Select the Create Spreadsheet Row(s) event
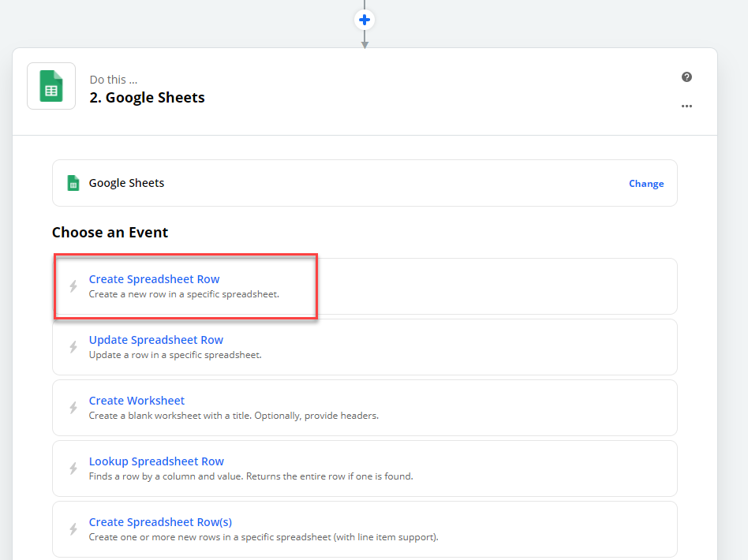This screenshot has height=560, width=748. [160, 521]
